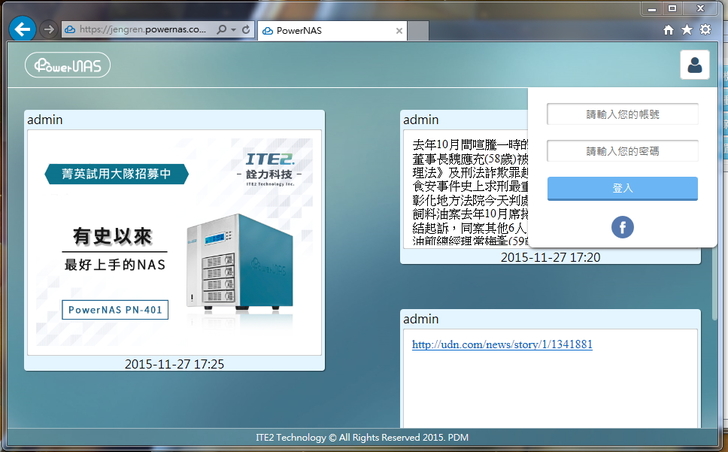Screen dimensions: 728x452
Task: Toggle the user profile icon button
Action: (695, 65)
